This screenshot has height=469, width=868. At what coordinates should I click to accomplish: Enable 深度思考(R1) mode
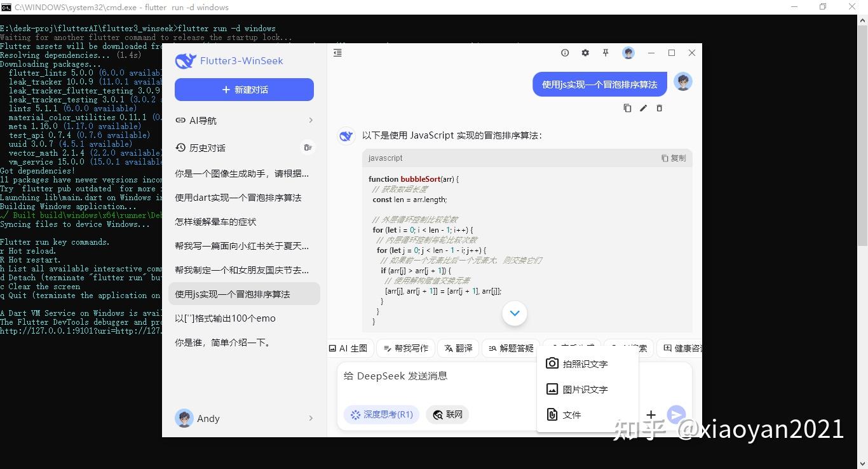coord(381,414)
